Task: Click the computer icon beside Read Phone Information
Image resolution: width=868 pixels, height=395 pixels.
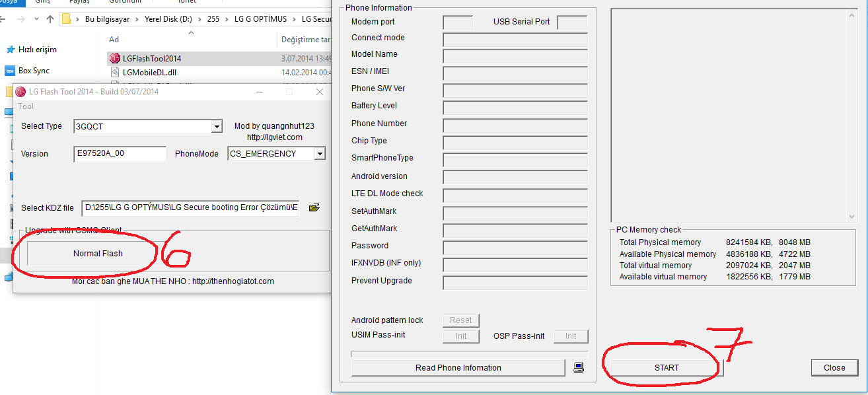Action: (x=579, y=367)
